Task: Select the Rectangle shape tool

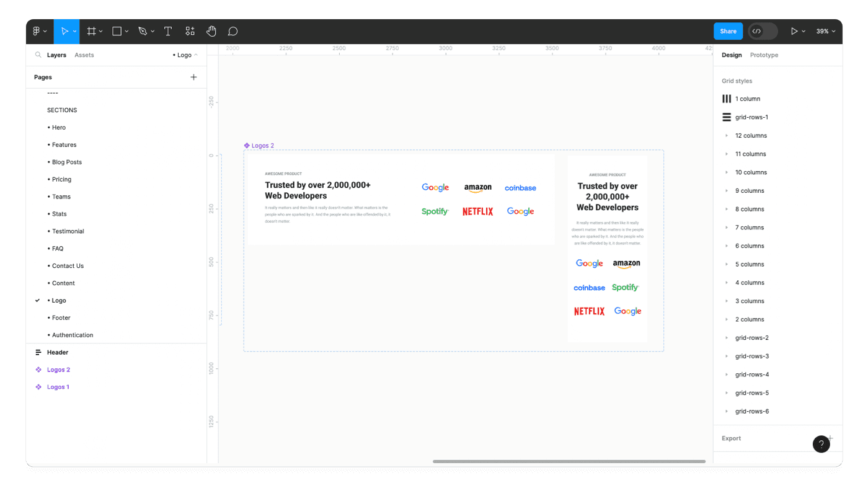Action: click(x=117, y=31)
